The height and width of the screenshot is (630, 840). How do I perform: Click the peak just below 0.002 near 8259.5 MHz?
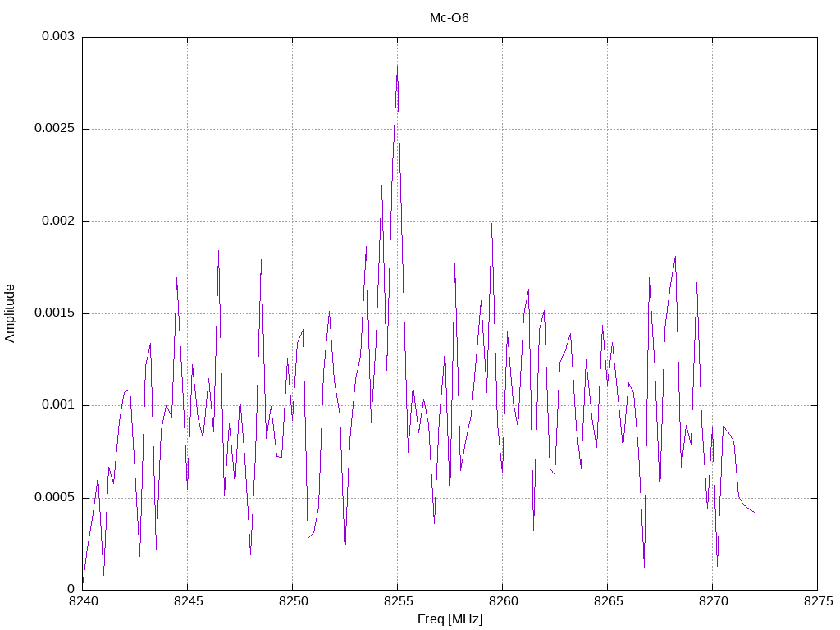point(491,224)
